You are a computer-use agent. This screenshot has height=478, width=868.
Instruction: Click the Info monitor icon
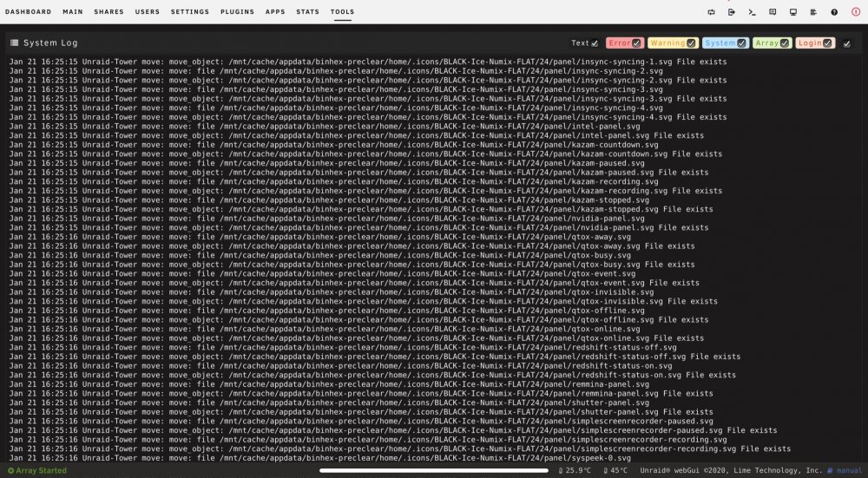pos(793,12)
